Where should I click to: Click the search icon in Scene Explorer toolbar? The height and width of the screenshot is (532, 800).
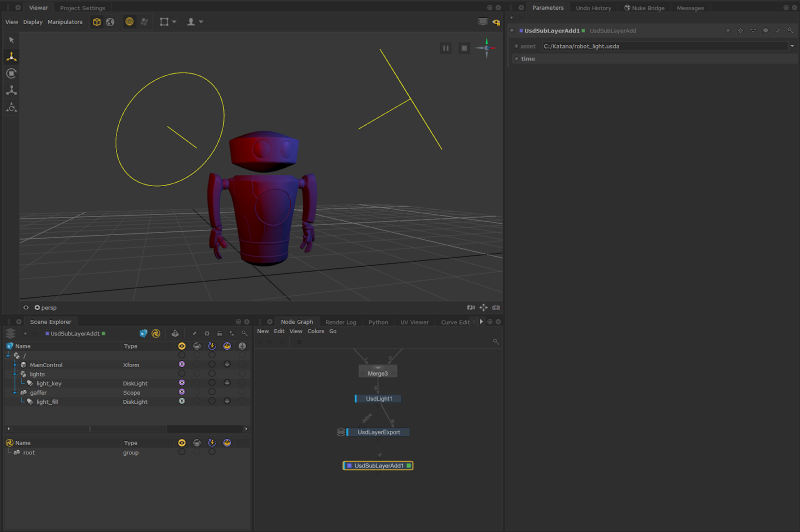tap(244, 333)
